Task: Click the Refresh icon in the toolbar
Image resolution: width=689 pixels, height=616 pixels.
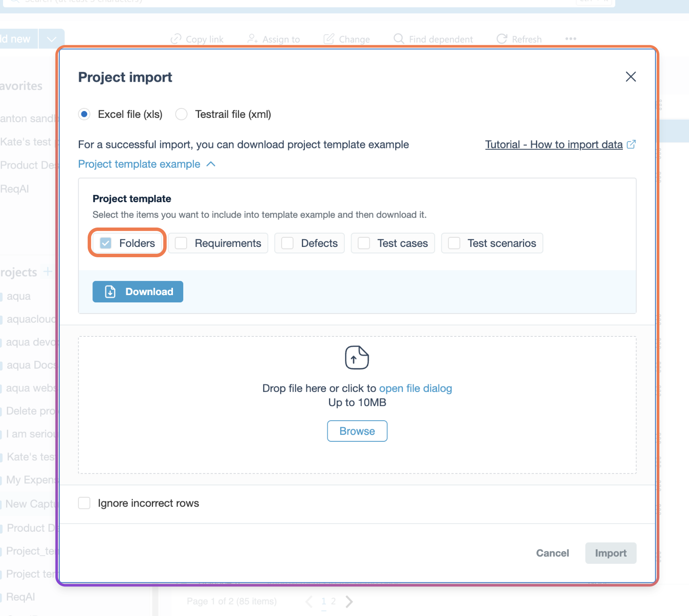Action: pyautogui.click(x=501, y=39)
